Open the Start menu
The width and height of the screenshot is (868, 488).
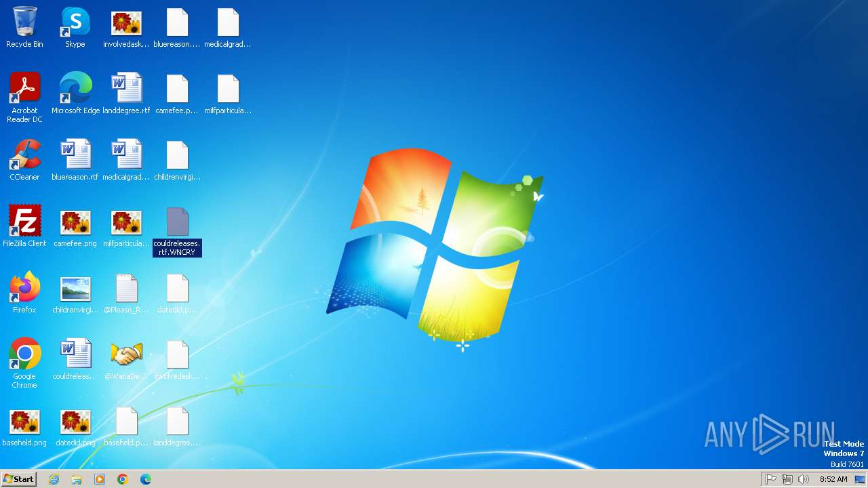pos(18,479)
